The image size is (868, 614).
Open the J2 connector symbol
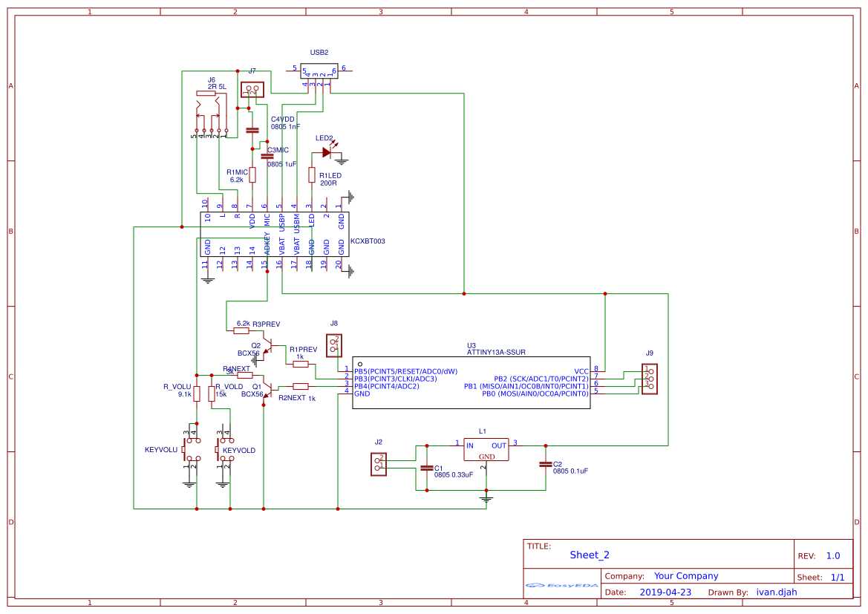pos(379,463)
